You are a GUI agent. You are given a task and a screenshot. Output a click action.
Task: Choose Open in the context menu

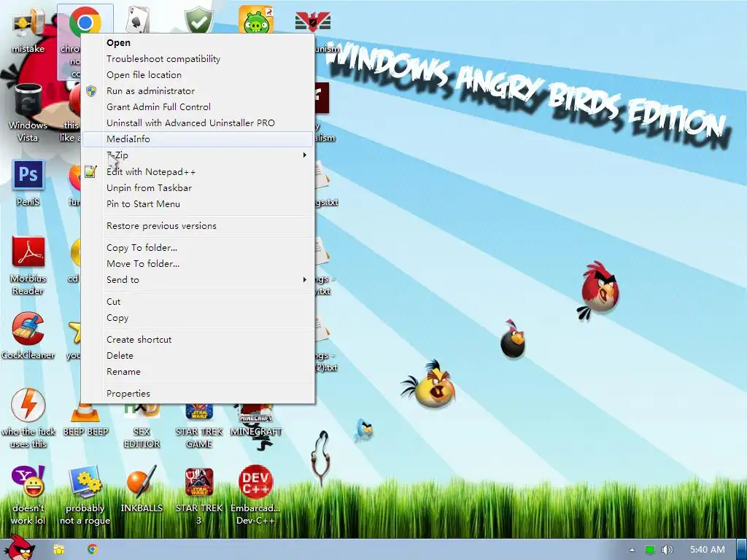coord(198,43)
